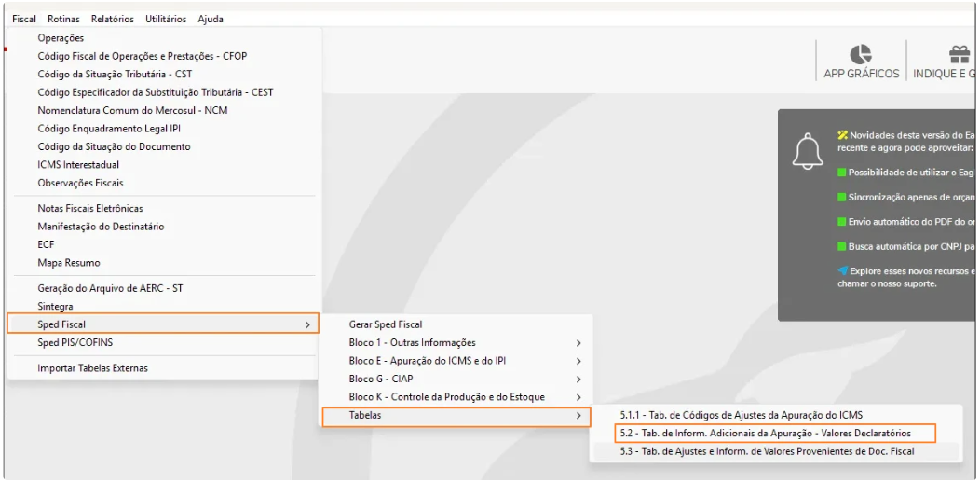Click the notification bell icon
980x483 pixels.
807,150
